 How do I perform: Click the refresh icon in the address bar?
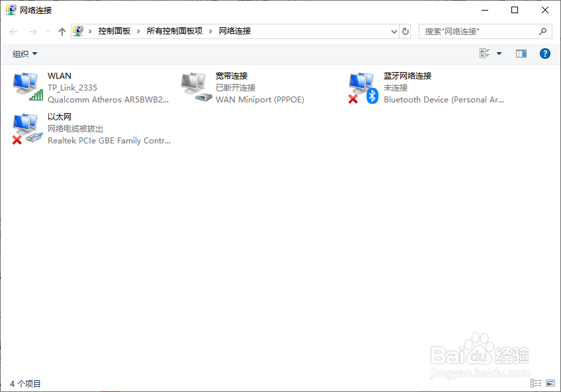404,30
